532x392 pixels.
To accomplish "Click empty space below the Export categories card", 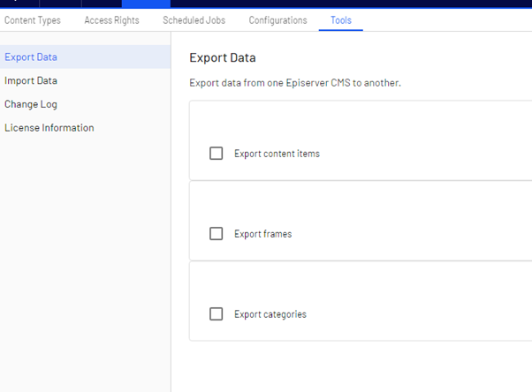I will [x=353, y=366].
